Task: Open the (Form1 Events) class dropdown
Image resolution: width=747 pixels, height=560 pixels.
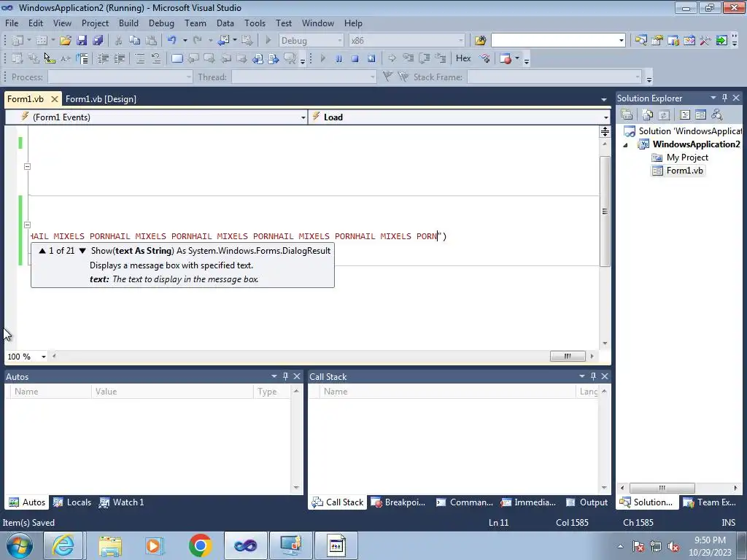Action: click(x=303, y=117)
